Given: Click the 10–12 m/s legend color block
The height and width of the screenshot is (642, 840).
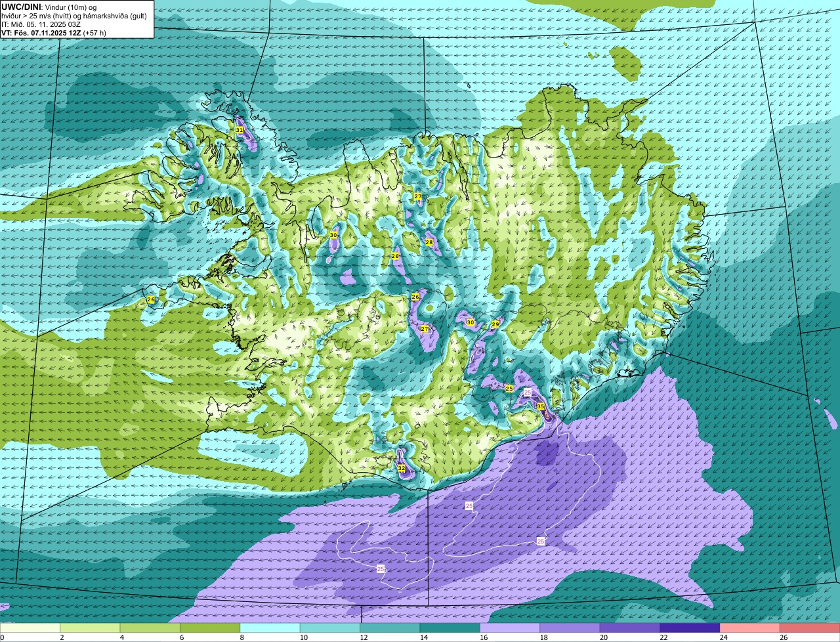Looking at the screenshot, I should click(330, 628).
